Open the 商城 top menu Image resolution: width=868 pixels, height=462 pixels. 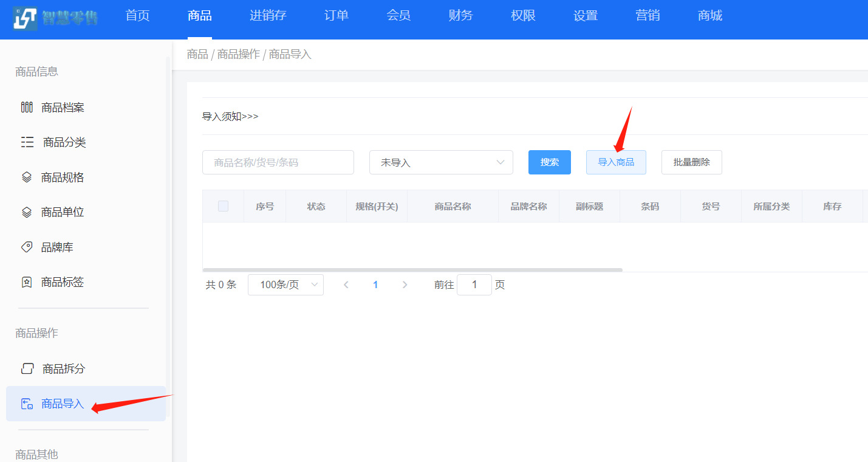pos(710,16)
